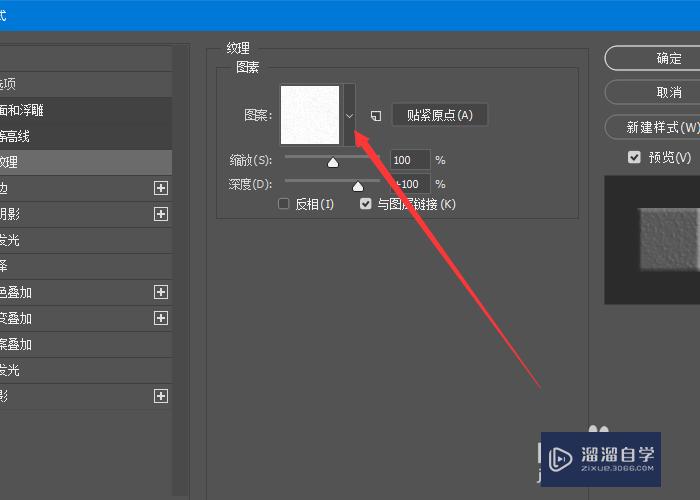Image resolution: width=700 pixels, height=500 pixels.
Task: Uncheck the 与图层链接(K) checkbox
Action: click(366, 204)
